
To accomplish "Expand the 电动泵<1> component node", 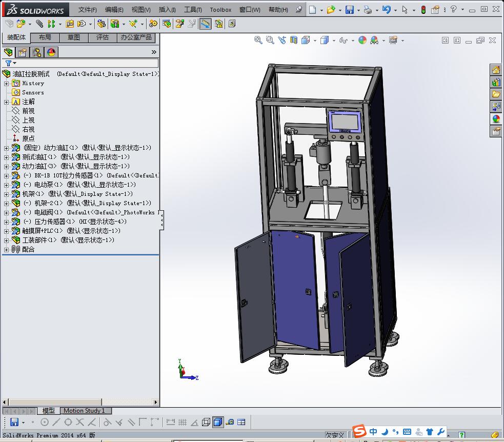I will [6, 185].
